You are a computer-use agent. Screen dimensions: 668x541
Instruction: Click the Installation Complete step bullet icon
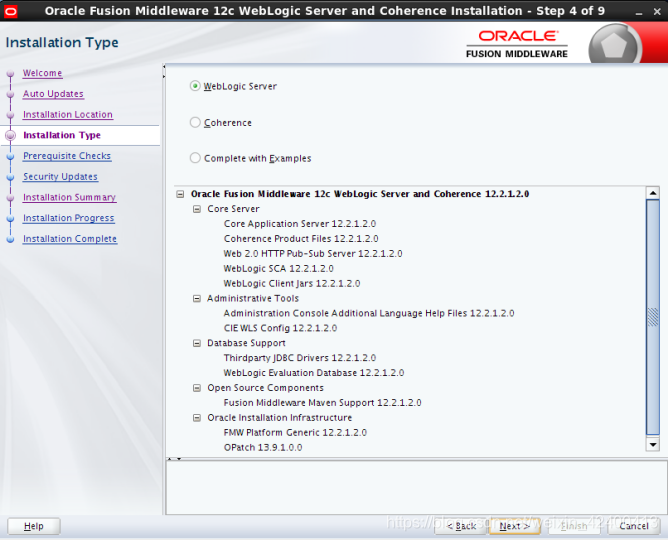coord(10,239)
